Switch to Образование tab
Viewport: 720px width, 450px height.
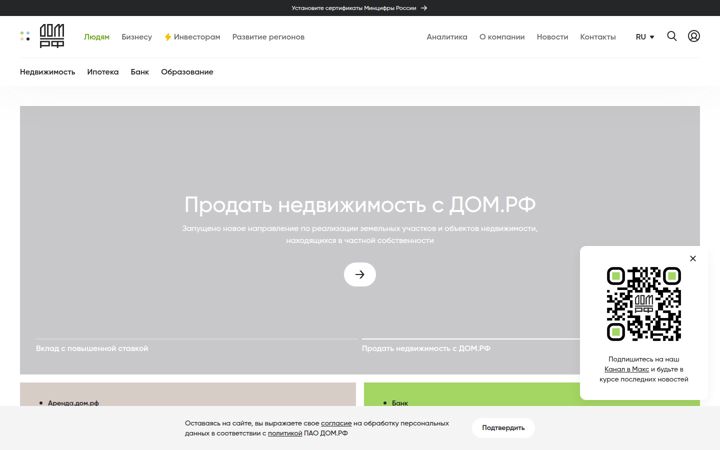187,72
